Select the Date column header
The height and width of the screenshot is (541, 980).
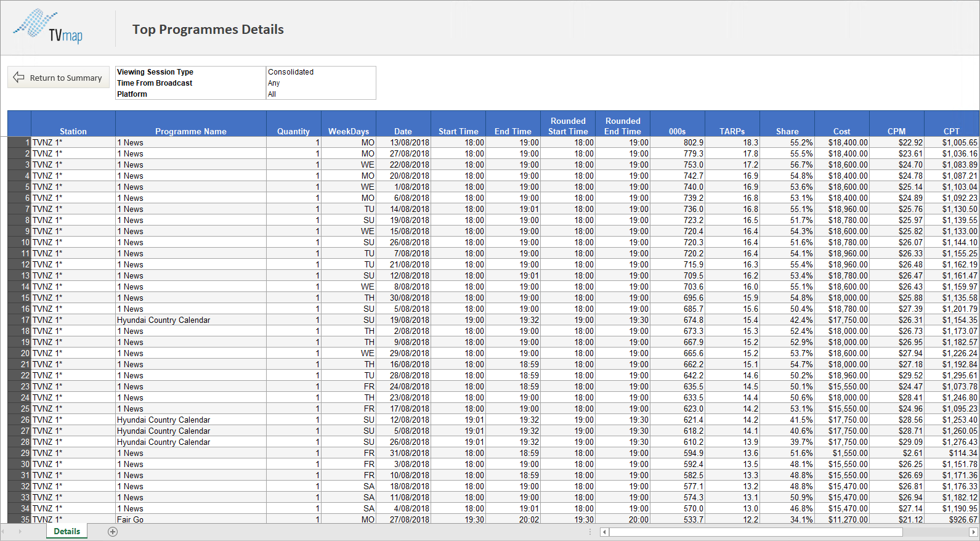click(x=403, y=124)
